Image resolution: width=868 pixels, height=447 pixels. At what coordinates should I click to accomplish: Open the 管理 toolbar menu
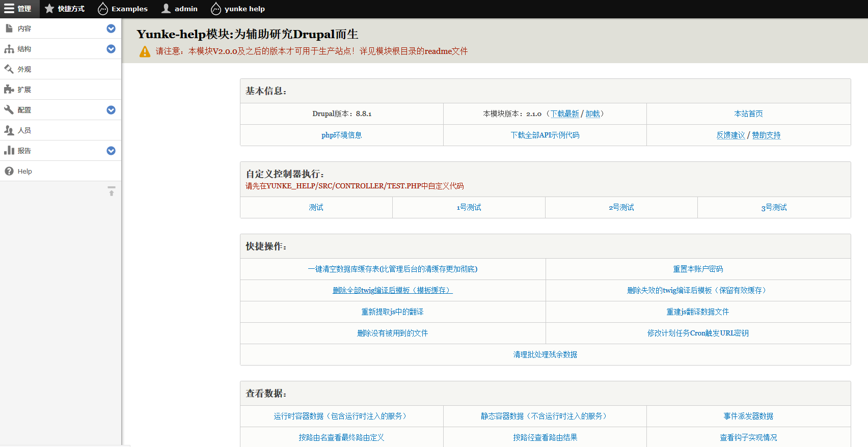tap(19, 9)
